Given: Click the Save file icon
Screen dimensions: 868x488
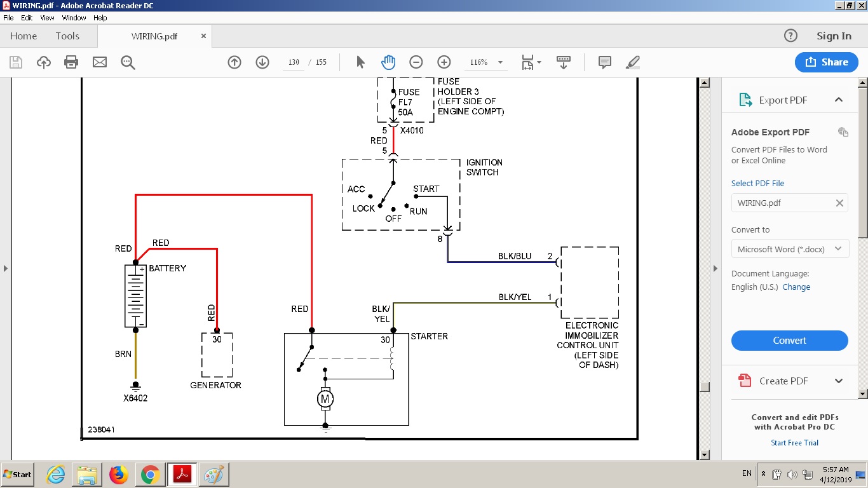Looking at the screenshot, I should click(x=16, y=62).
